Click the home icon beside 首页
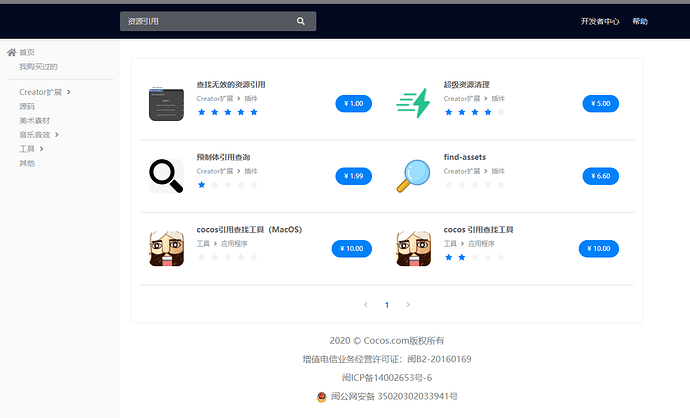The width and height of the screenshot is (690, 418). pos(12,52)
